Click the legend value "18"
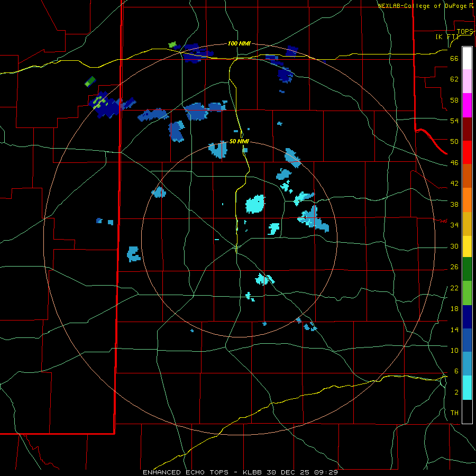The height and width of the screenshot is (476, 476). coord(454,309)
